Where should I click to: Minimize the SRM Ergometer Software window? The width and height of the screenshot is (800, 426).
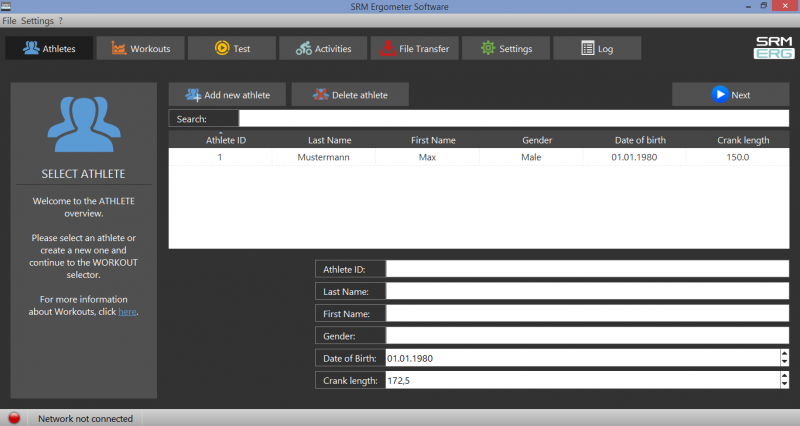(748, 7)
